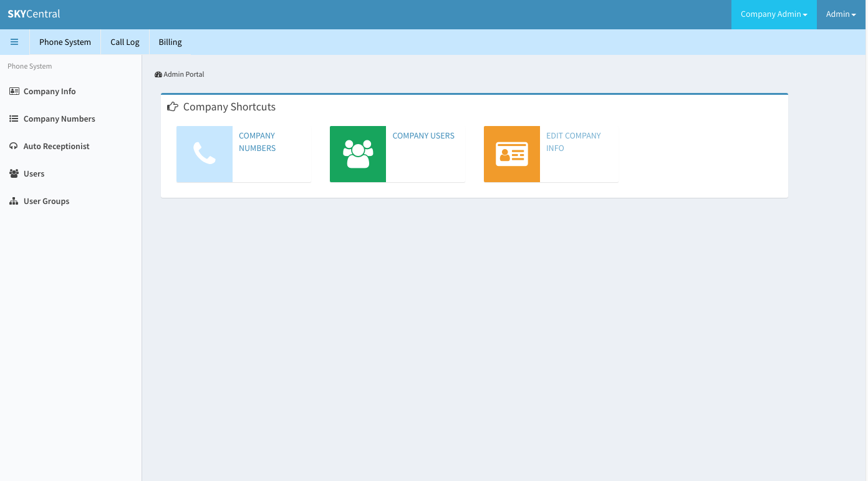Viewport: 868px width, 481px height.
Task: Click the Company Shortcuts heading
Action: [229, 107]
